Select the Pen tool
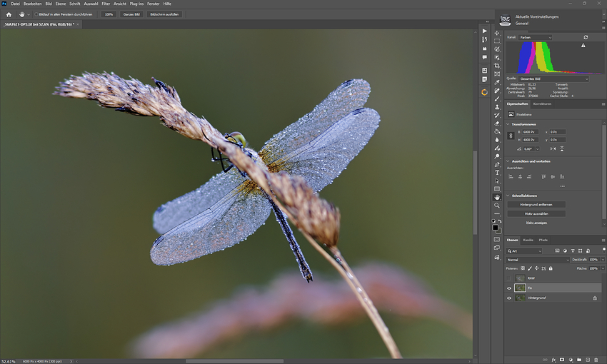Viewport: 607px width, 364px height. point(497,164)
